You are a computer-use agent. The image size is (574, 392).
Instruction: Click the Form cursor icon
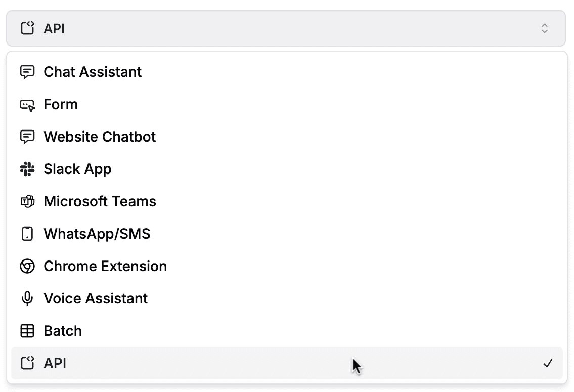(x=27, y=105)
